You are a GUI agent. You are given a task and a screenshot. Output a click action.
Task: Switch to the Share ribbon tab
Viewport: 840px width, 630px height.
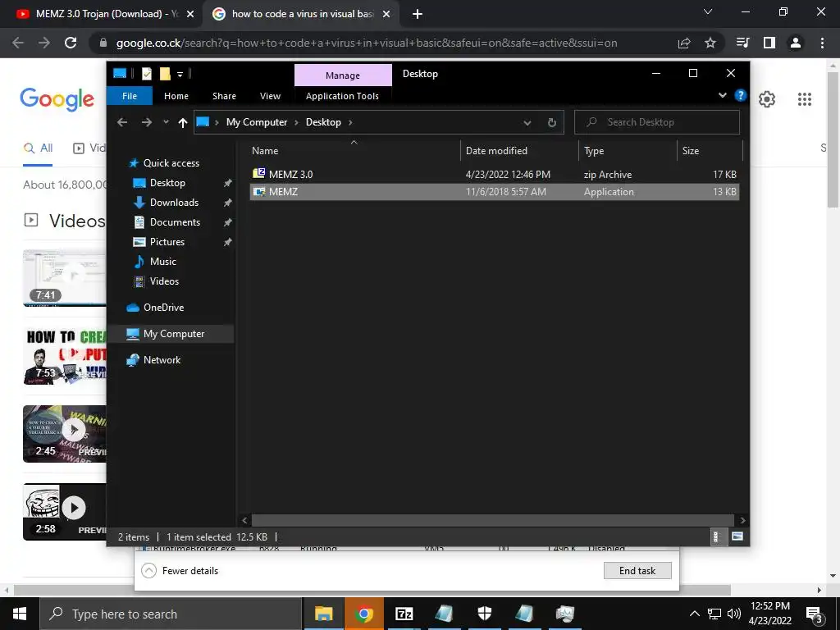point(224,96)
